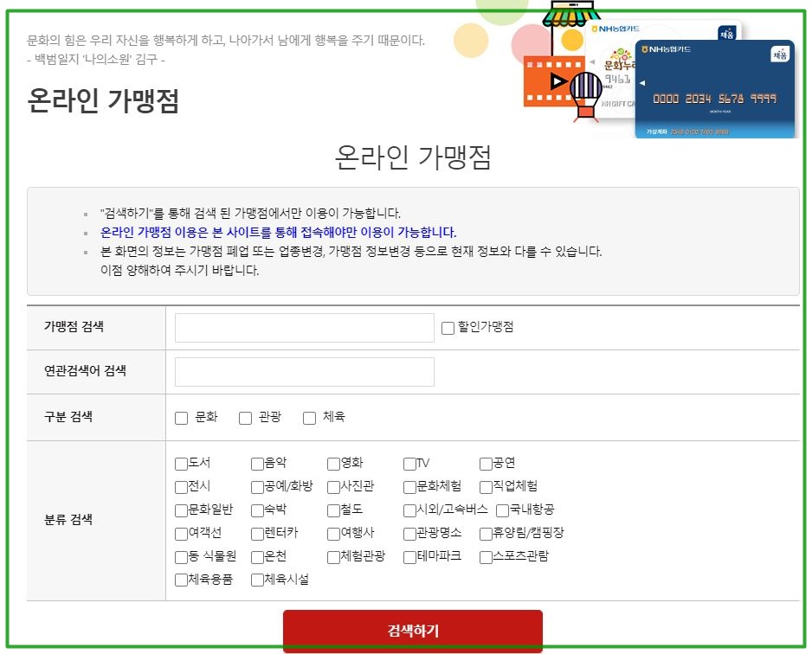The image size is (812, 654).
Task: Check the 렌터카 checkbox
Action: pyautogui.click(x=256, y=534)
